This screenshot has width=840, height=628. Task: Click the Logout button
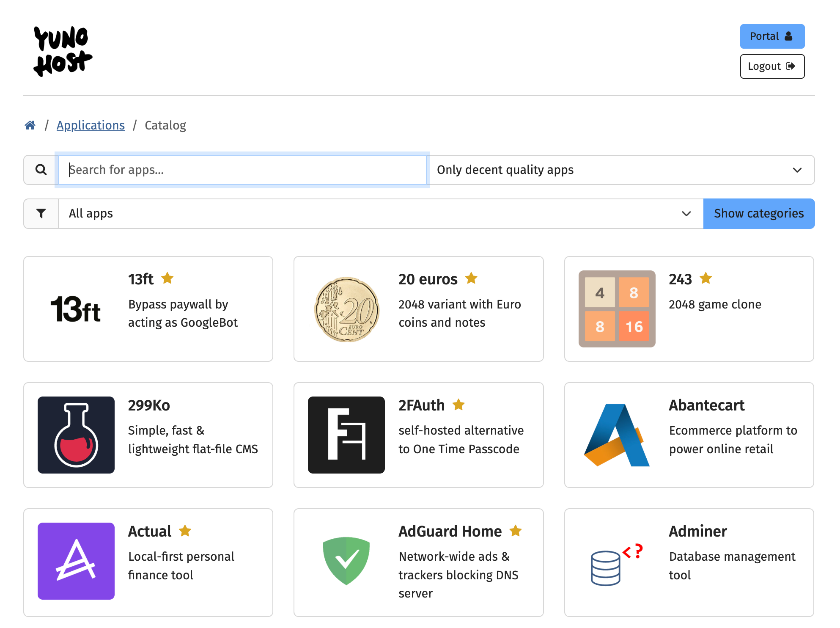click(772, 66)
